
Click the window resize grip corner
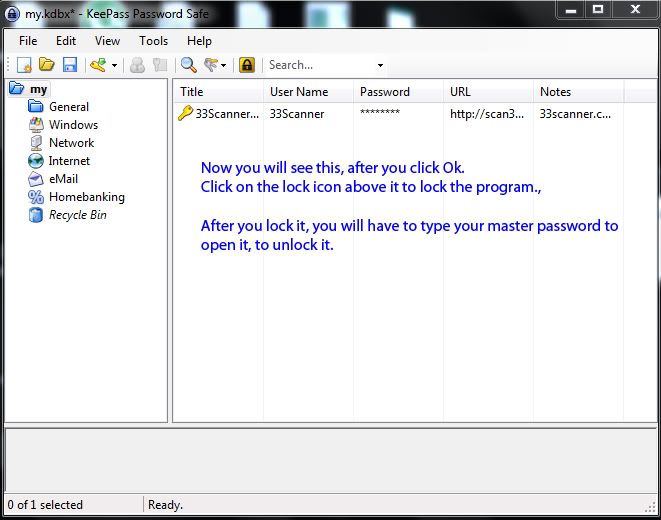[650, 507]
